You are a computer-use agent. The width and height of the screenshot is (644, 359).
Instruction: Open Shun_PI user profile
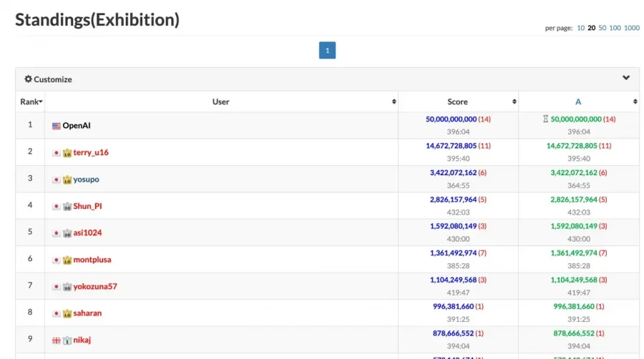click(x=87, y=206)
